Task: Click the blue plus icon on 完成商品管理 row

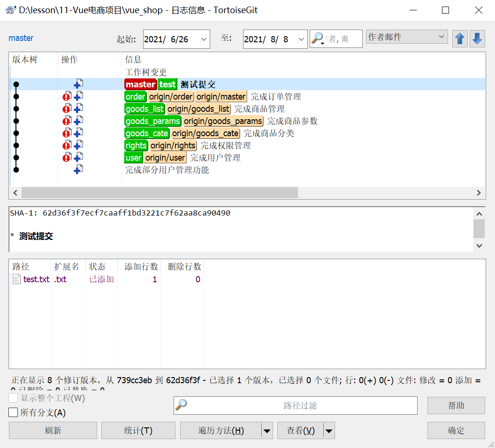Action: click(x=78, y=108)
